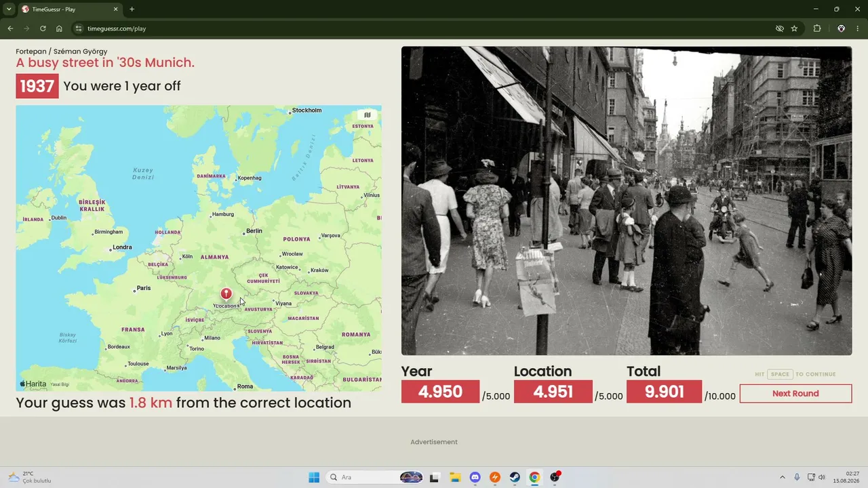
Task: Click the Paris label on the map
Action: 144,288
